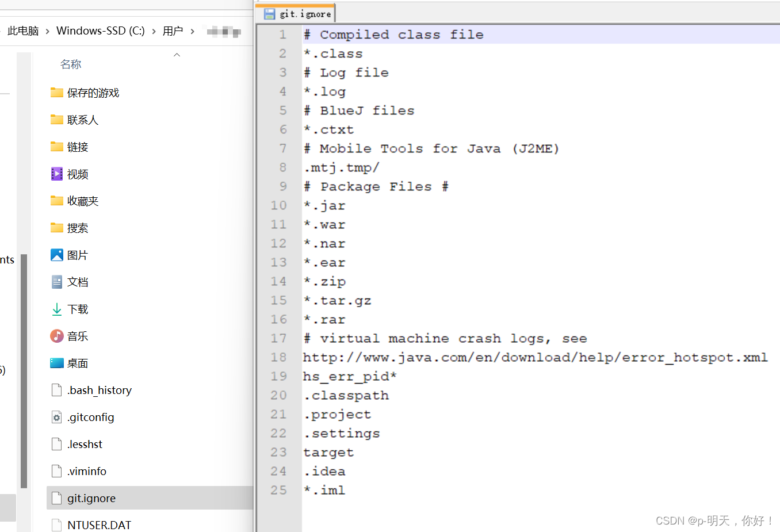Toggle sort direction arrow above 名称 column
The height and width of the screenshot is (532, 780).
[x=177, y=55]
